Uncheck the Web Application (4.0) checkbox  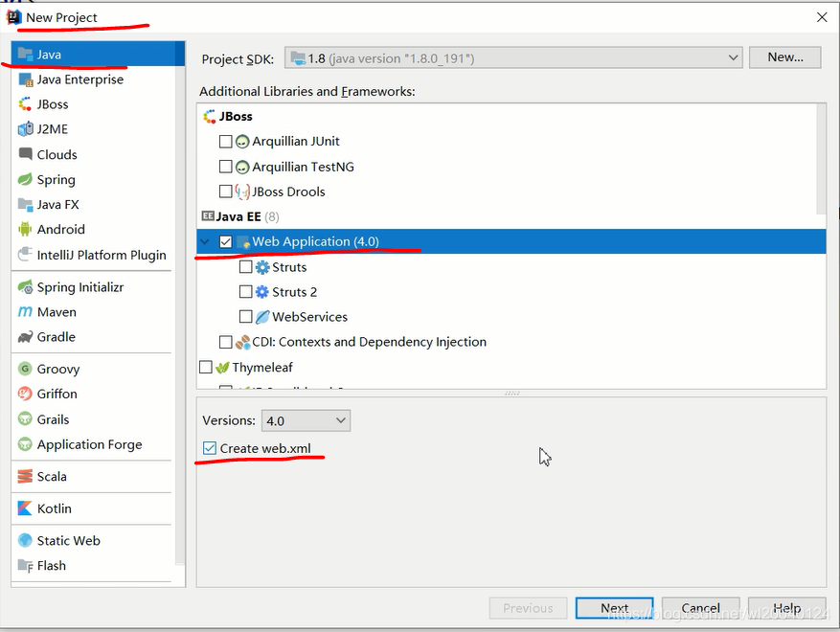(225, 241)
